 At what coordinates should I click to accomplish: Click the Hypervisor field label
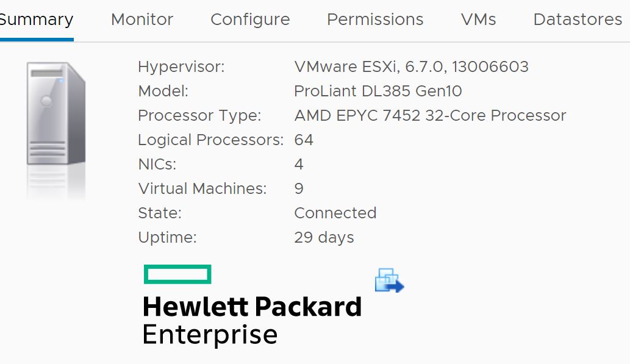[181, 66]
